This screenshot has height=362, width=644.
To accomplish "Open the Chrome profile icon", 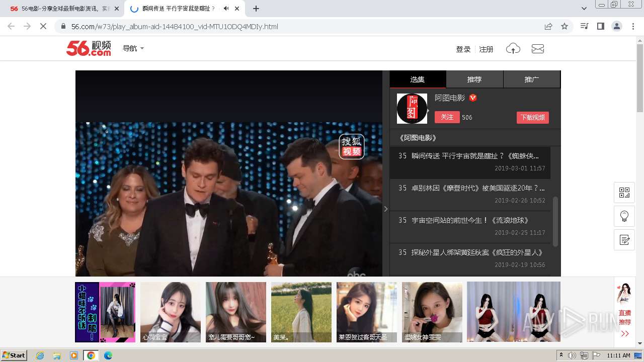I will coord(616,26).
